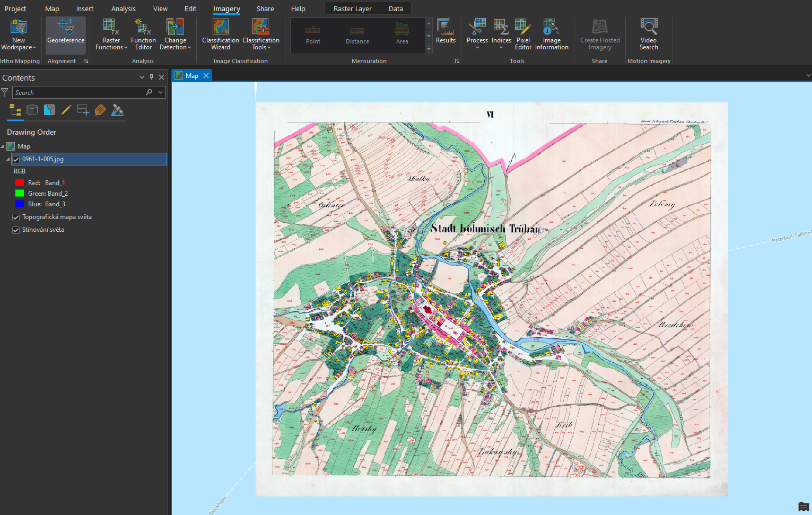
Task: Select the List By Editing pencil icon
Action: click(66, 110)
